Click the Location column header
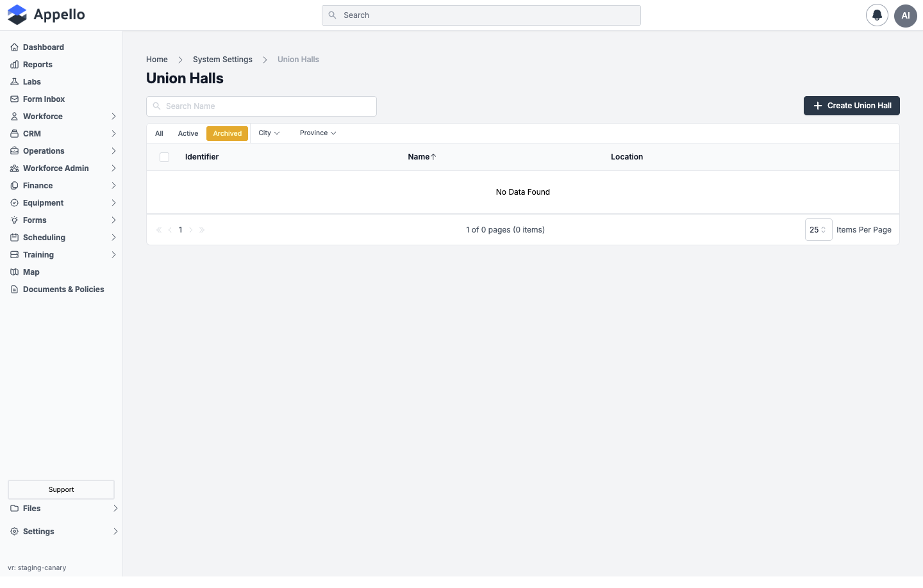Viewport: 923px width, 588px height. [x=627, y=157]
